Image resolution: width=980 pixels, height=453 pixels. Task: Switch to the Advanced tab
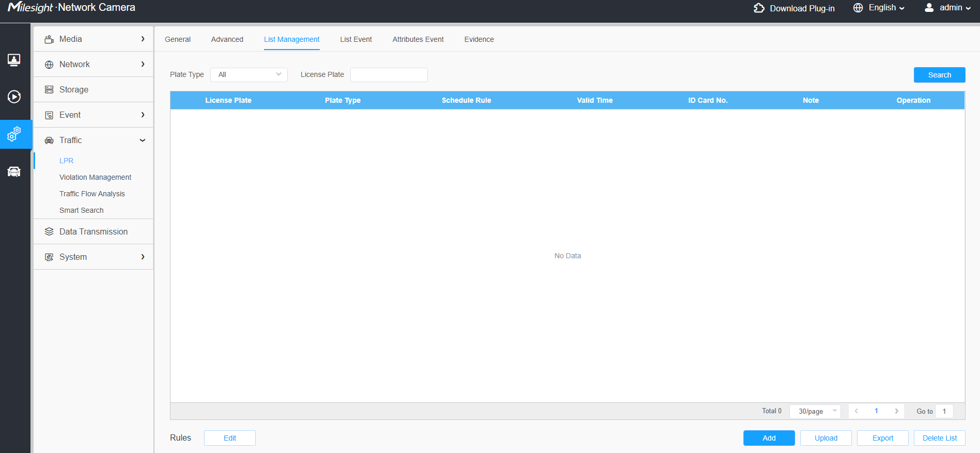tap(227, 39)
